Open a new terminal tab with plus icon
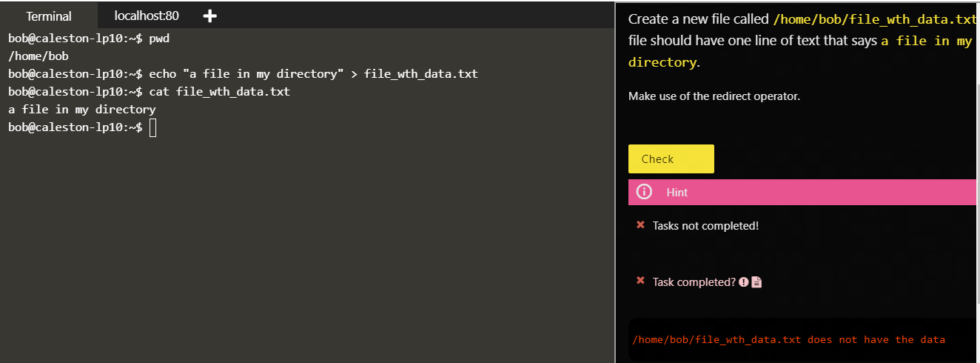 click(209, 16)
